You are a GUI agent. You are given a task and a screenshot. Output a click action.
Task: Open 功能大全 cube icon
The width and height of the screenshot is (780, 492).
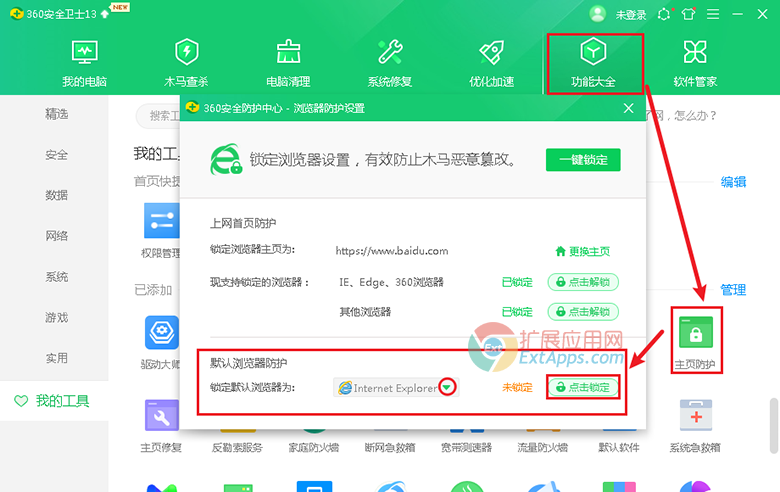pyautogui.click(x=593, y=52)
